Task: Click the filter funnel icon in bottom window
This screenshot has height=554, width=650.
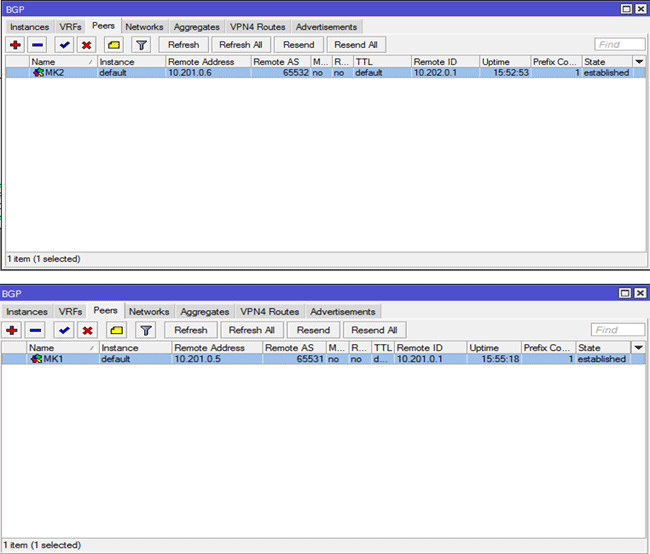Action: click(x=145, y=330)
